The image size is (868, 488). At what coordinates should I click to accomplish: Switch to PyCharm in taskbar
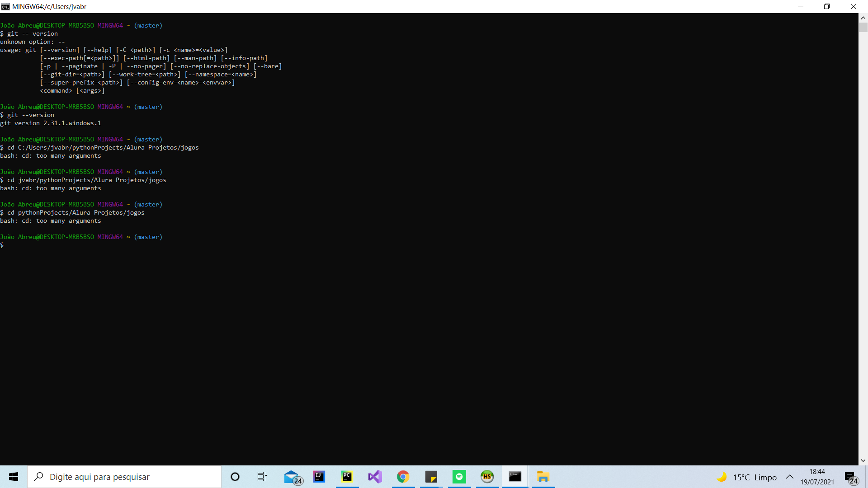pyautogui.click(x=347, y=477)
